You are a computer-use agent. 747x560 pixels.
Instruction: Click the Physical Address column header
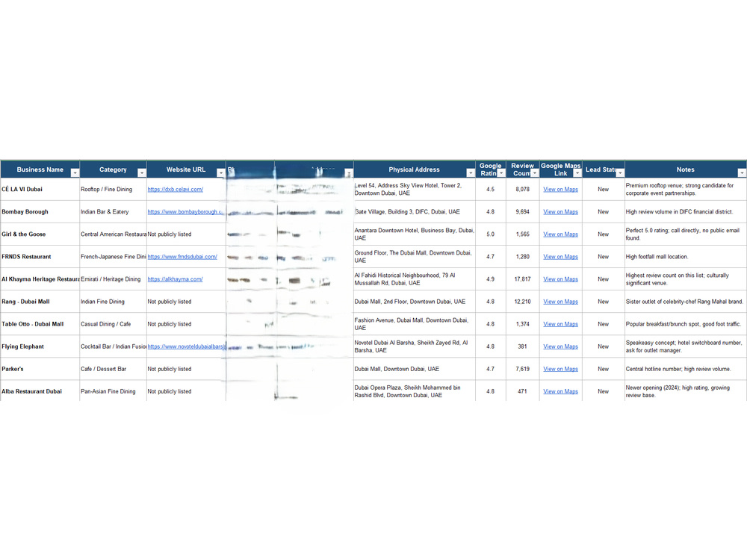pyautogui.click(x=414, y=169)
